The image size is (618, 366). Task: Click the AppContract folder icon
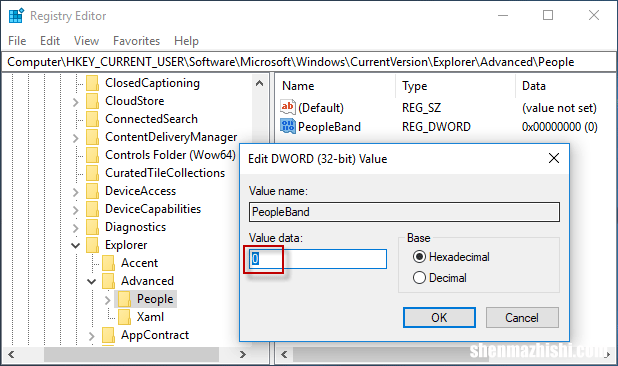tap(108, 335)
